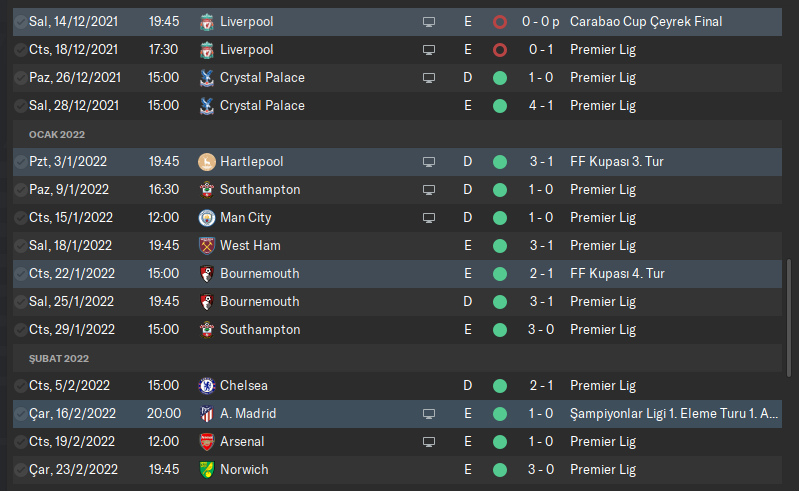Collapse the ŞUBAT 2022 month header
Screen dimensions: 799x491
coord(59,358)
